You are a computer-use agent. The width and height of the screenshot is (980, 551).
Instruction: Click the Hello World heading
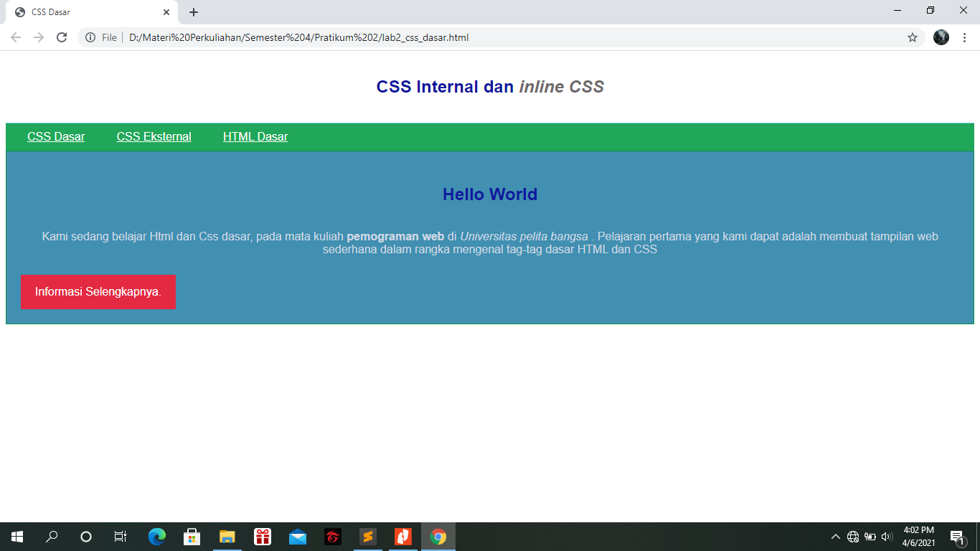(490, 194)
